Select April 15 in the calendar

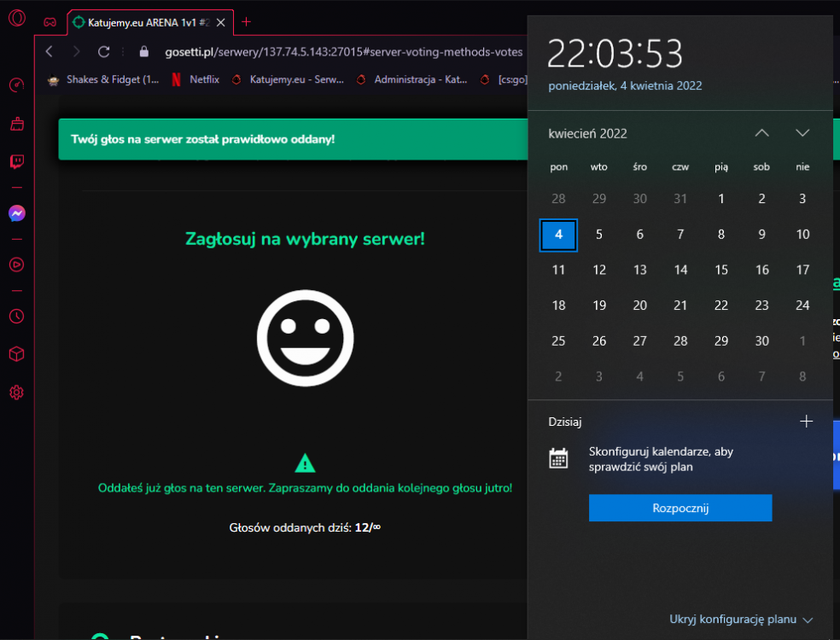pos(721,270)
